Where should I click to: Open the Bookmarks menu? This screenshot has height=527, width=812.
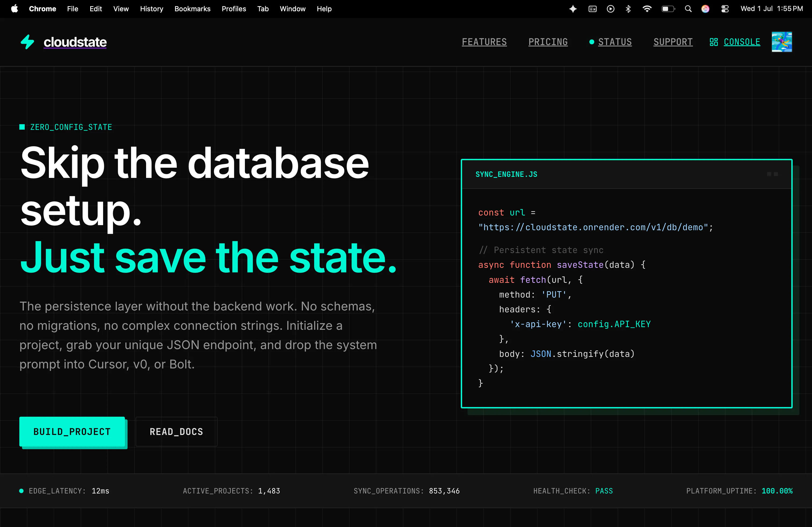193,9
